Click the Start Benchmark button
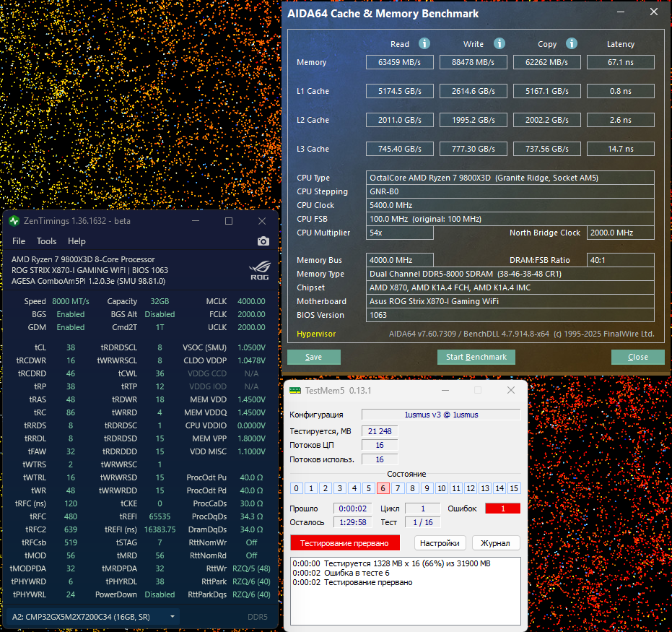Image resolution: width=672 pixels, height=632 pixels. [476, 357]
